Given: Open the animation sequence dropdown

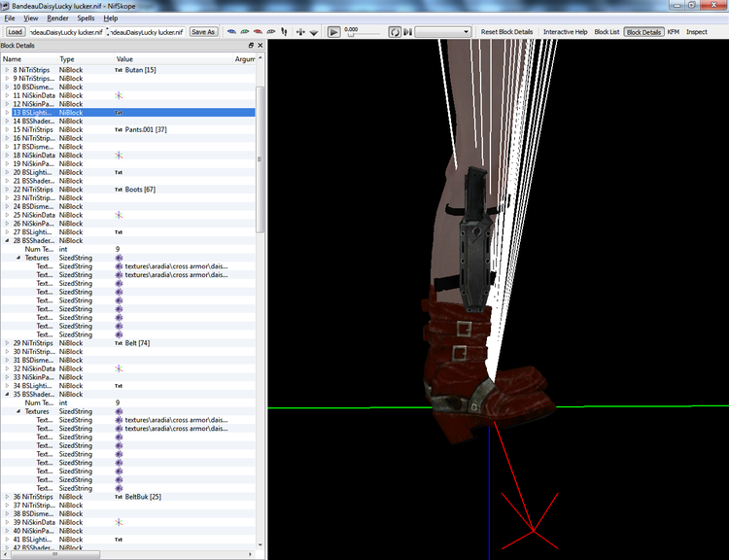Looking at the screenshot, I should [442, 32].
